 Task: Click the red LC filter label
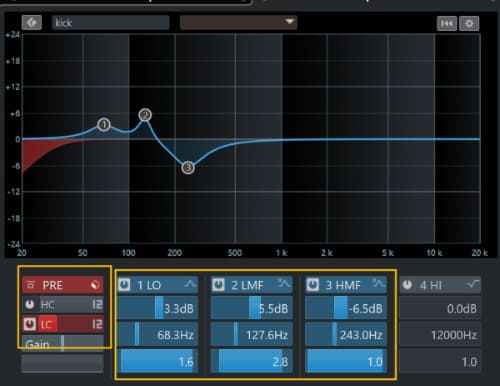tap(47, 324)
